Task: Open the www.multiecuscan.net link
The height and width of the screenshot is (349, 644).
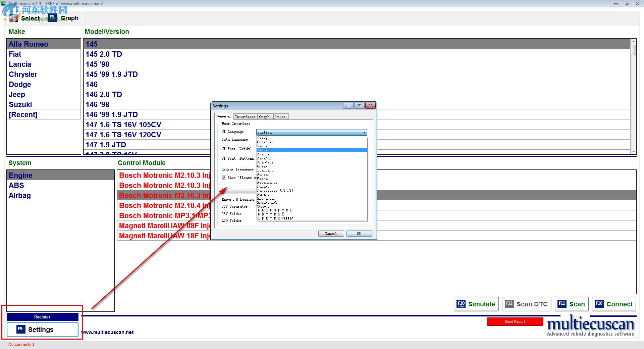Action: [107, 332]
